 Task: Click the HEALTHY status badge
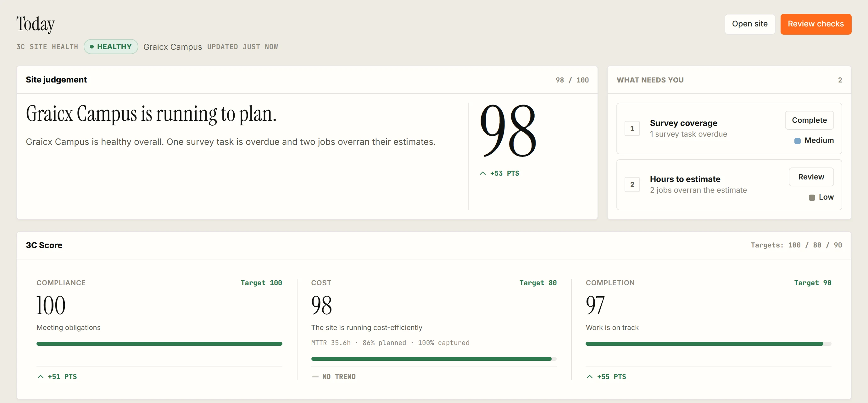(x=111, y=47)
